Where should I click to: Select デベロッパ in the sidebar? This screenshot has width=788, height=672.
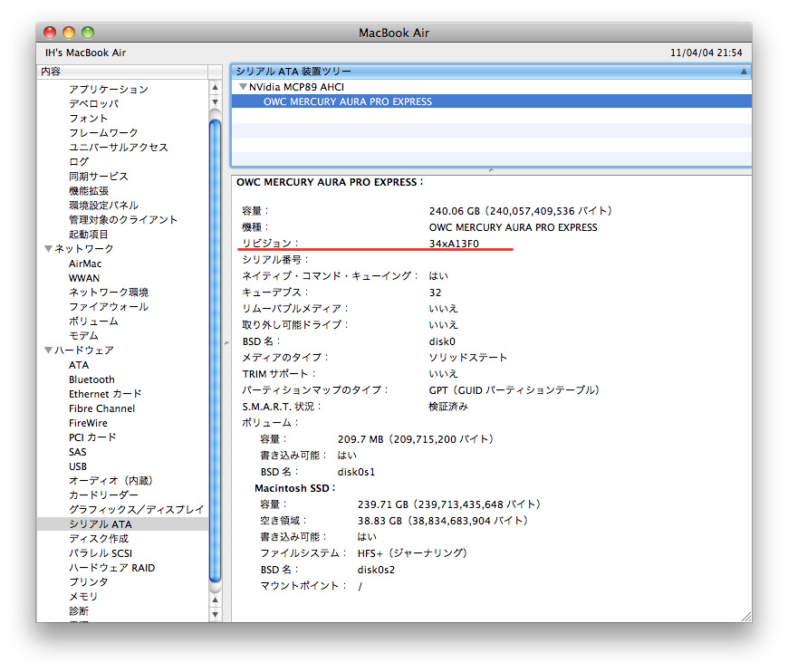coord(94,103)
